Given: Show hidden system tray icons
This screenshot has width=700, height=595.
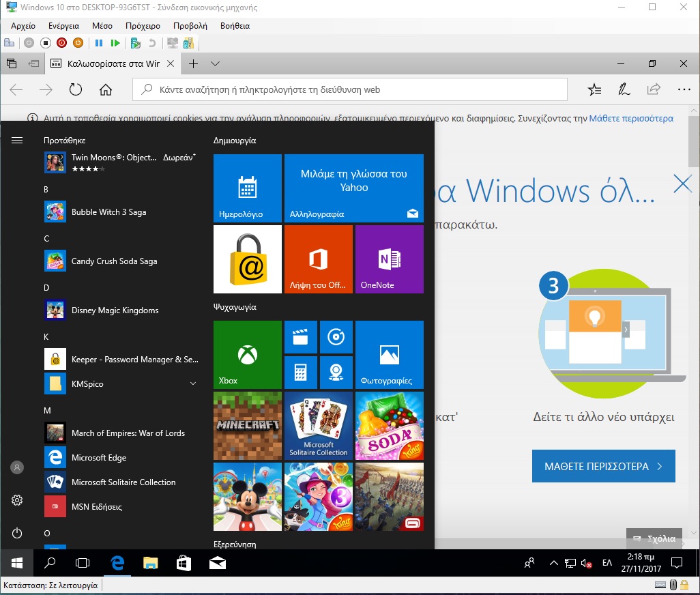Looking at the screenshot, I should tap(553, 563).
